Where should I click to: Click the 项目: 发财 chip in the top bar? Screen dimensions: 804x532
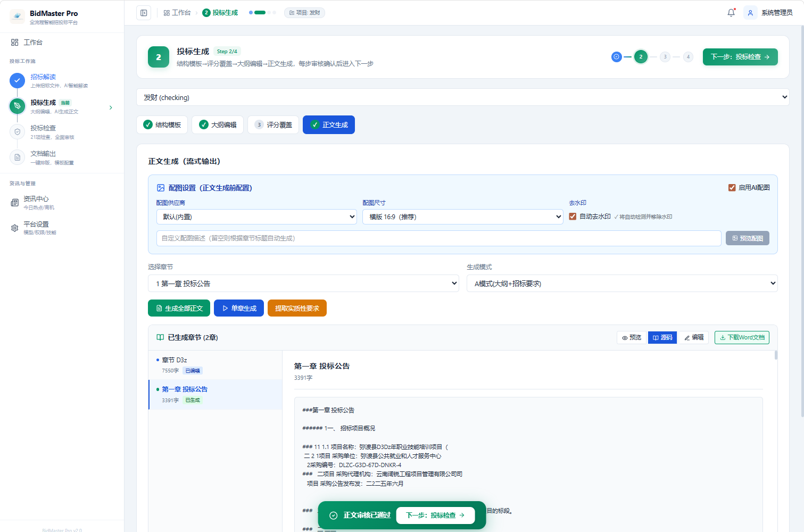(304, 13)
